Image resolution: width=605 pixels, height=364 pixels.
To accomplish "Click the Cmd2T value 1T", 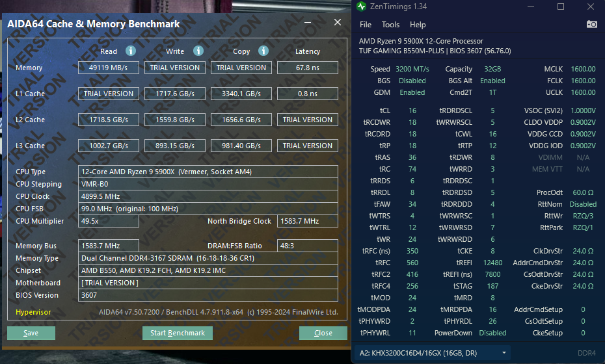I will click(492, 92).
